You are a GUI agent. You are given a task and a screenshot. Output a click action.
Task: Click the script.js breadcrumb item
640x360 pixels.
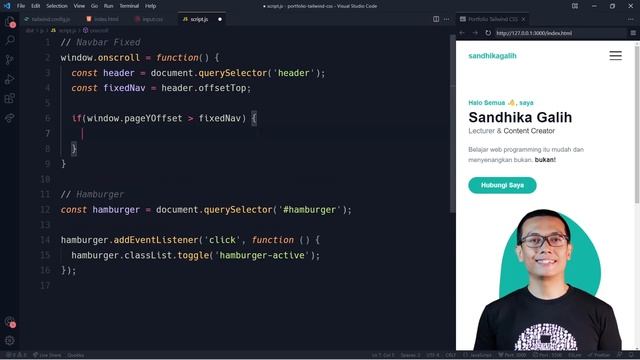(x=64, y=30)
